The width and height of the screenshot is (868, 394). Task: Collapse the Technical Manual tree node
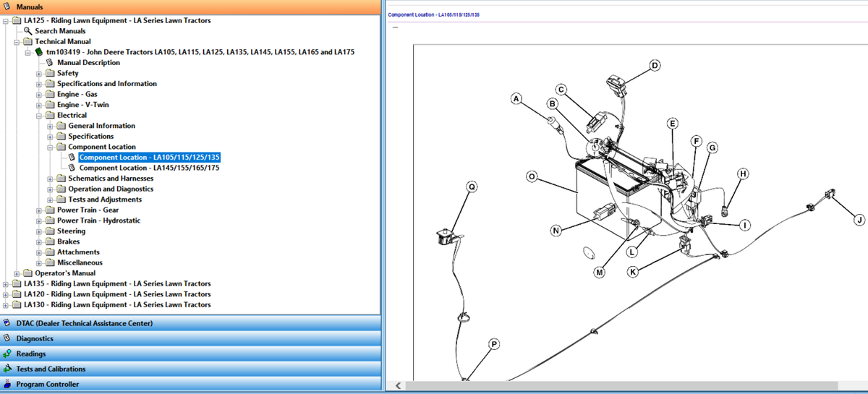(17, 42)
